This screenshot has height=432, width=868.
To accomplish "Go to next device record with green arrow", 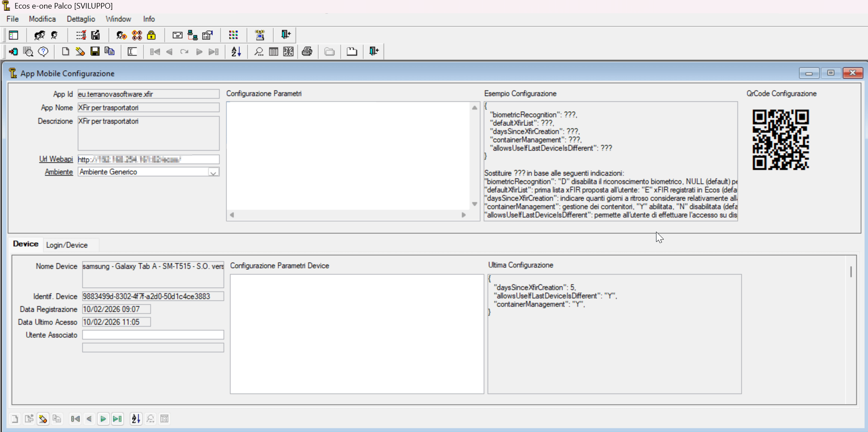I will 103,419.
